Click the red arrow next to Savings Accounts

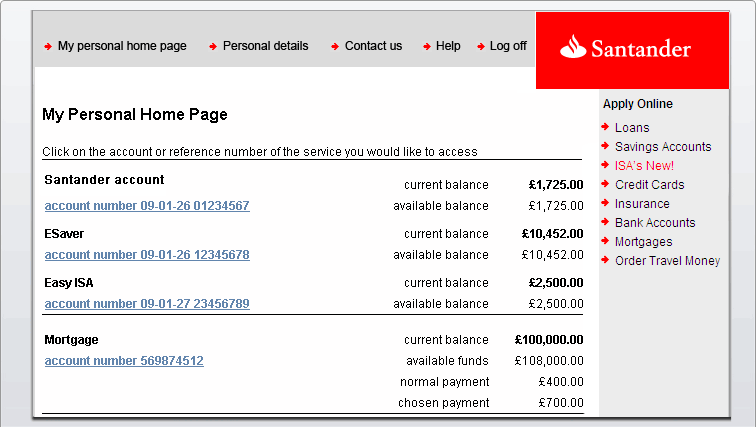point(605,146)
